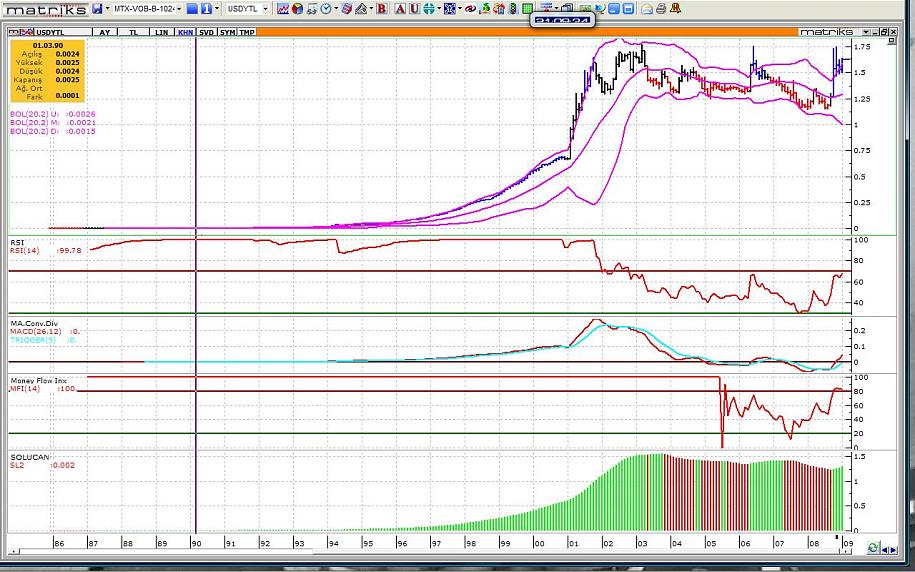Click the red B toolbar icon
The height and width of the screenshot is (572, 915).
click(381, 9)
